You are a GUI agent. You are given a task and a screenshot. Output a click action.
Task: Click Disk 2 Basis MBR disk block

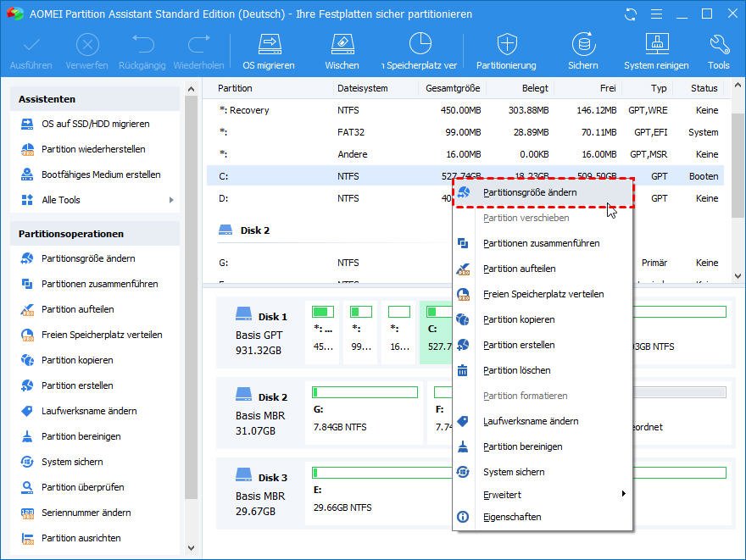[x=261, y=413]
